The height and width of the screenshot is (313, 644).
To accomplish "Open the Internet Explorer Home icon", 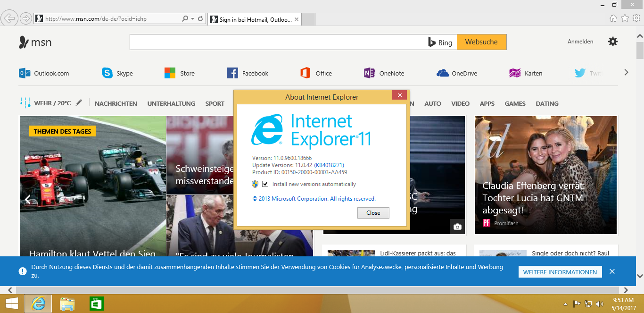I will (613, 18).
